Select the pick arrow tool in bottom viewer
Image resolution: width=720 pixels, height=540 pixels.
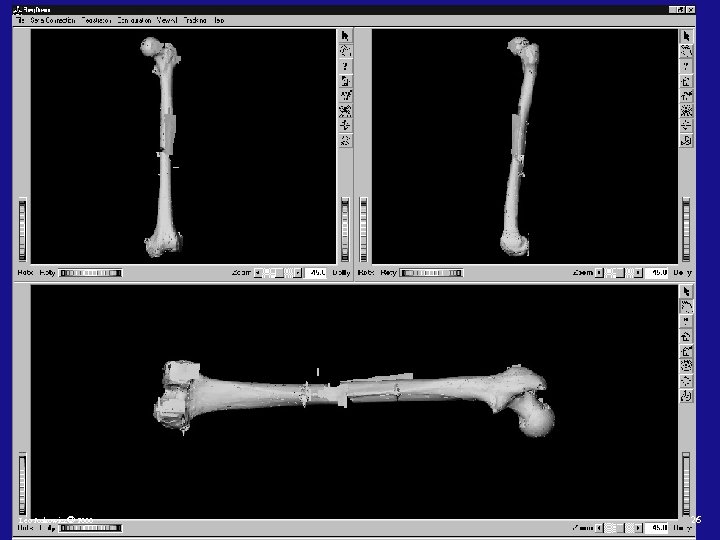click(x=686, y=292)
